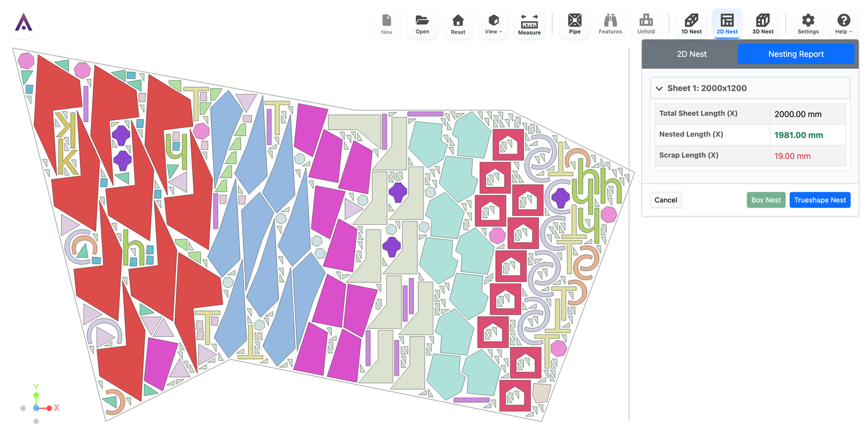Select the 2D Nest toolbar icon
Viewport: 868px width, 443px height.
727,24
